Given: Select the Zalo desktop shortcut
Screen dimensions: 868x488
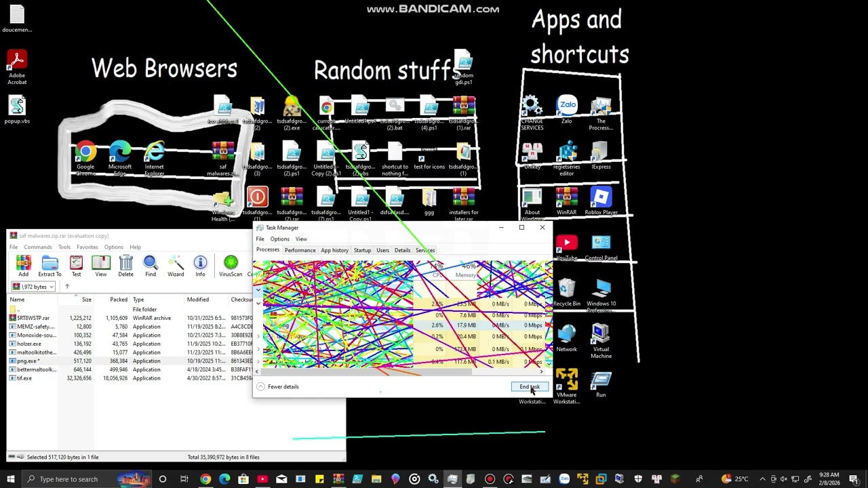Looking at the screenshot, I should click(x=566, y=110).
